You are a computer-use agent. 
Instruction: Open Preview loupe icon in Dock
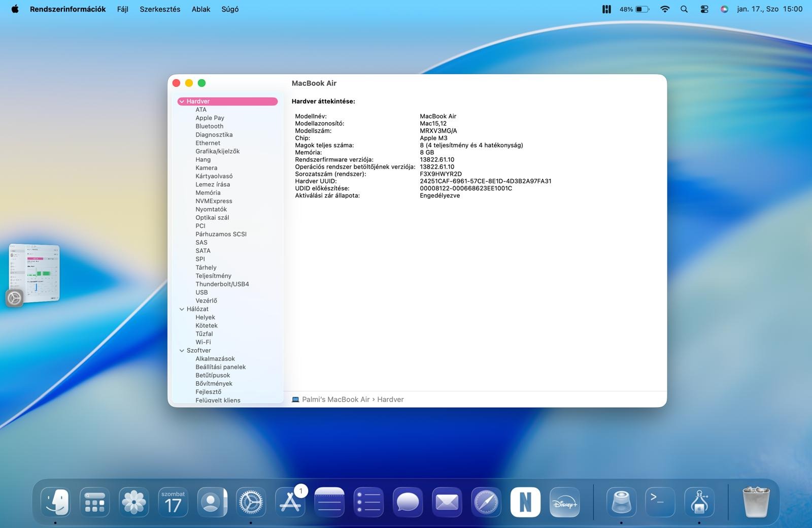[621, 502]
